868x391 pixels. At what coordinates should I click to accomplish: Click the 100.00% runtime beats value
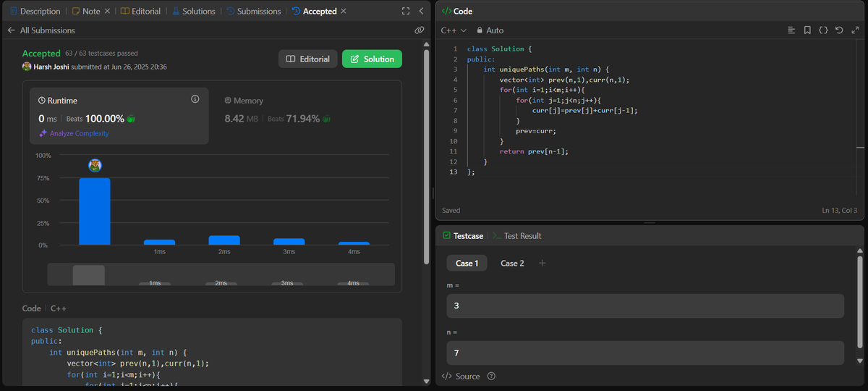click(105, 118)
